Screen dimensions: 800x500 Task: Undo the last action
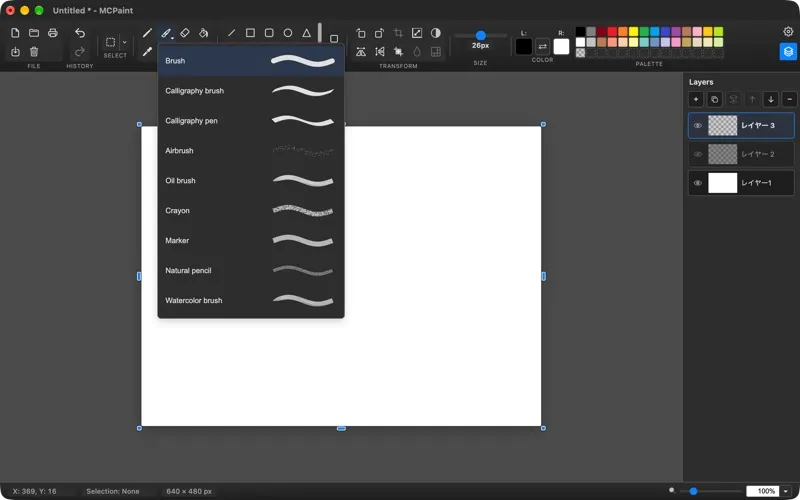tap(80, 33)
